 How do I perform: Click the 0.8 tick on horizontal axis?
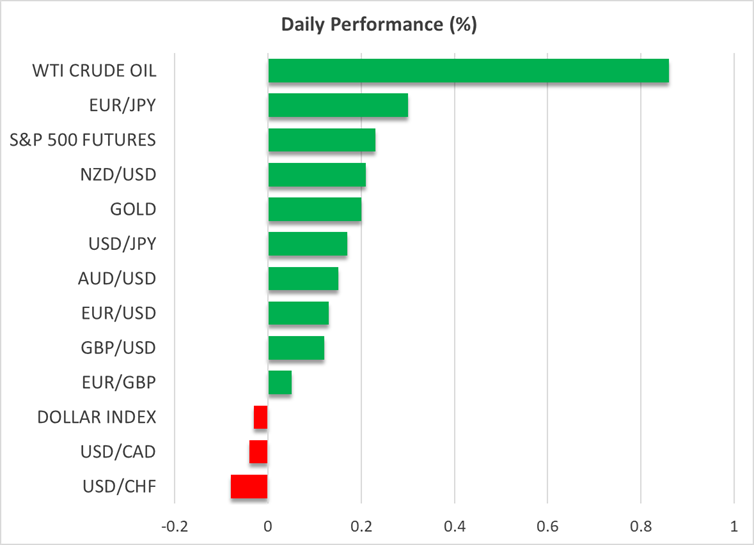641,524
